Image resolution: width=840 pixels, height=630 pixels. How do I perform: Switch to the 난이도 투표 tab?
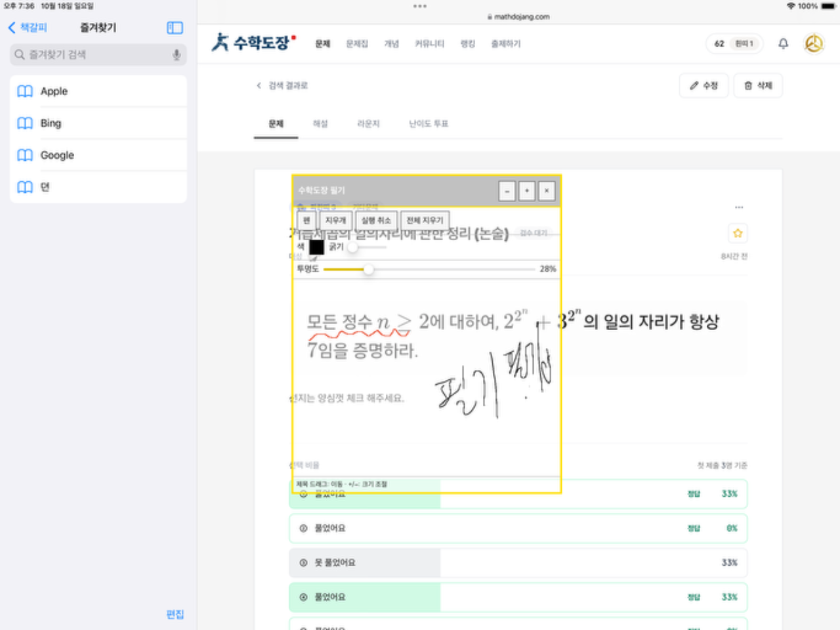[x=429, y=123]
